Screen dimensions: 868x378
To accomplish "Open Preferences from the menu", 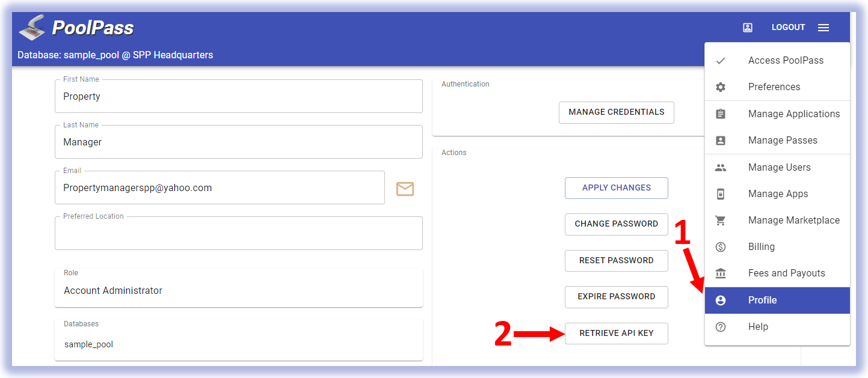I will click(777, 87).
